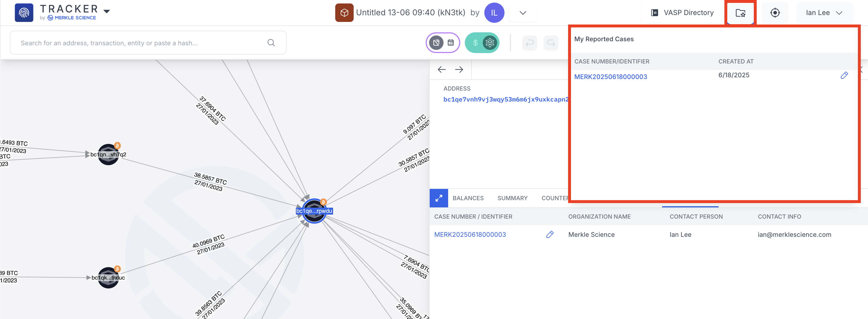Viewport: 868px width, 319px height.
Task: Click the CONTACT INFO column header
Action: pos(779,217)
